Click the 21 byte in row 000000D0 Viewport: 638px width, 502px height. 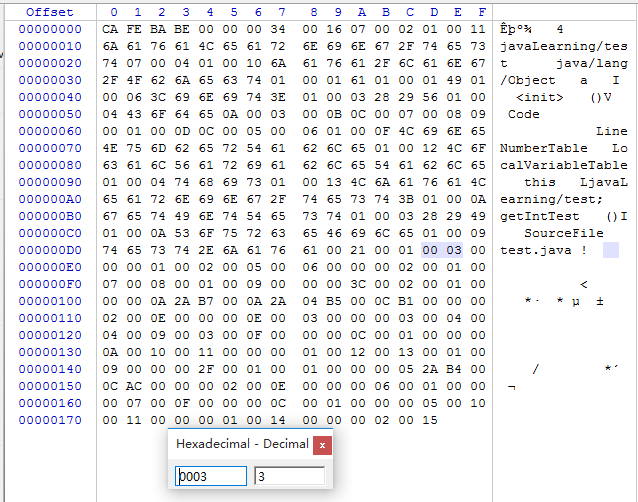[x=358, y=250]
